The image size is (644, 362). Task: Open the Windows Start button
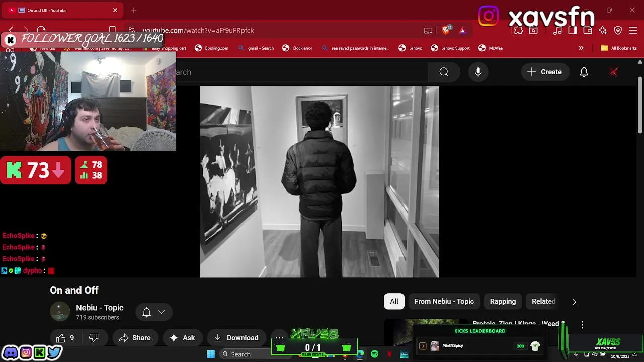tap(211, 354)
